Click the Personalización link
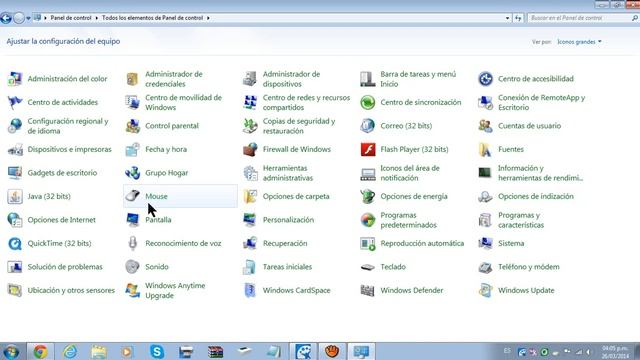Screen dimensions: 640x360 (288, 220)
